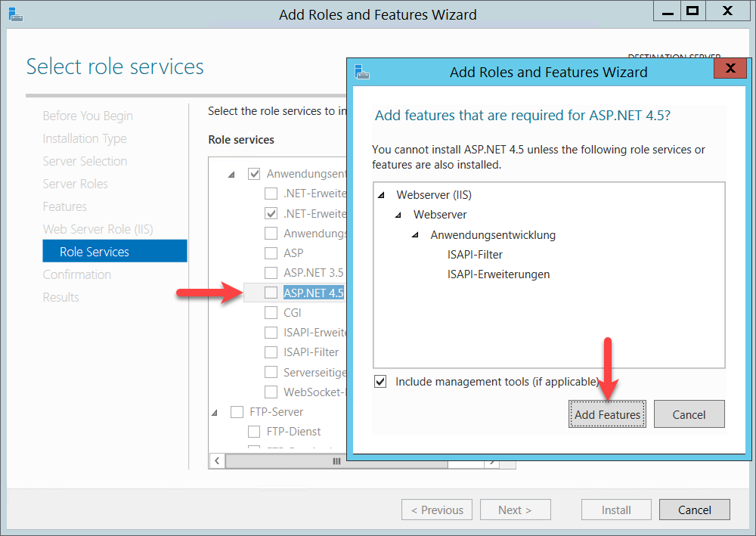Close the required features popup window
The height and width of the screenshot is (536, 756).
(730, 70)
